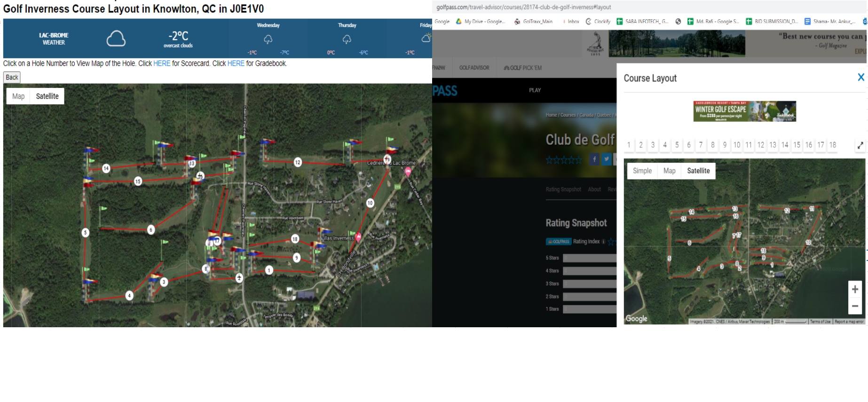
Task: Expand the Course Layout map to fullscreen
Action: click(860, 145)
